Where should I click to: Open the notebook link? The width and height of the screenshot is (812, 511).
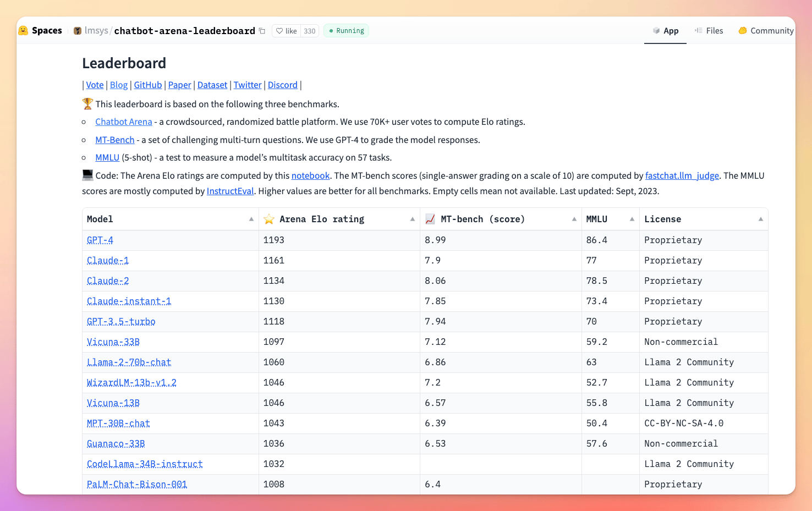click(x=311, y=175)
